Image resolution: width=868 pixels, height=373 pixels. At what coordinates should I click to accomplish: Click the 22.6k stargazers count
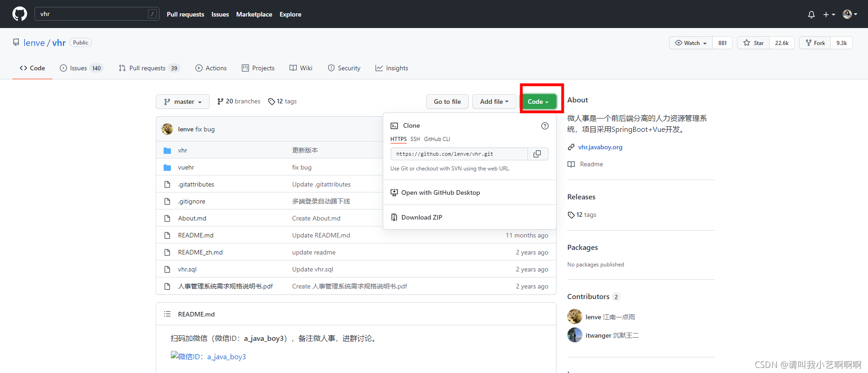point(782,43)
